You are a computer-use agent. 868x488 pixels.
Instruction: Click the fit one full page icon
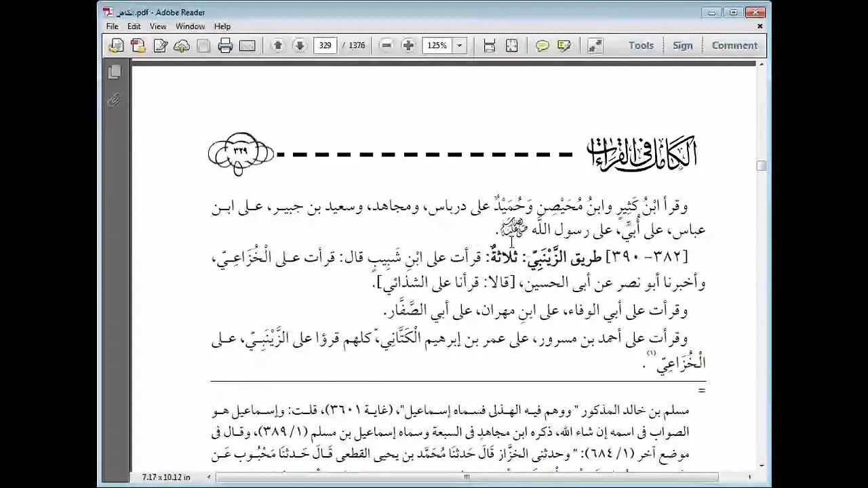coord(511,45)
